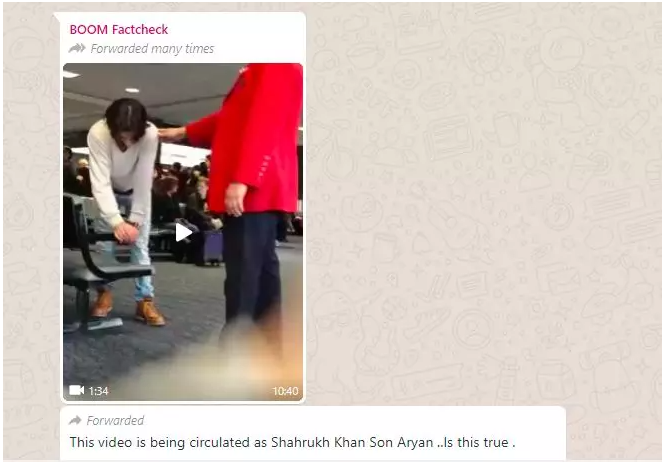Click the 1:34 video duration label
This screenshot has width=668, height=464.
tap(98, 391)
